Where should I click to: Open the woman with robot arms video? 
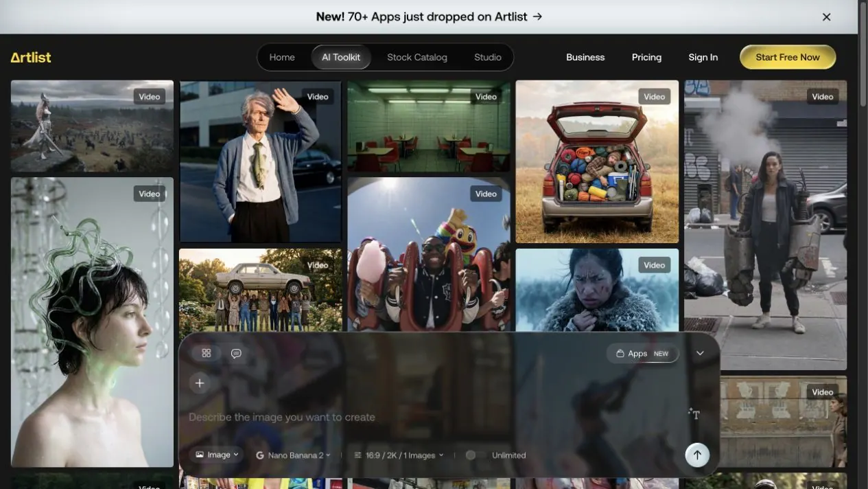[765, 225]
